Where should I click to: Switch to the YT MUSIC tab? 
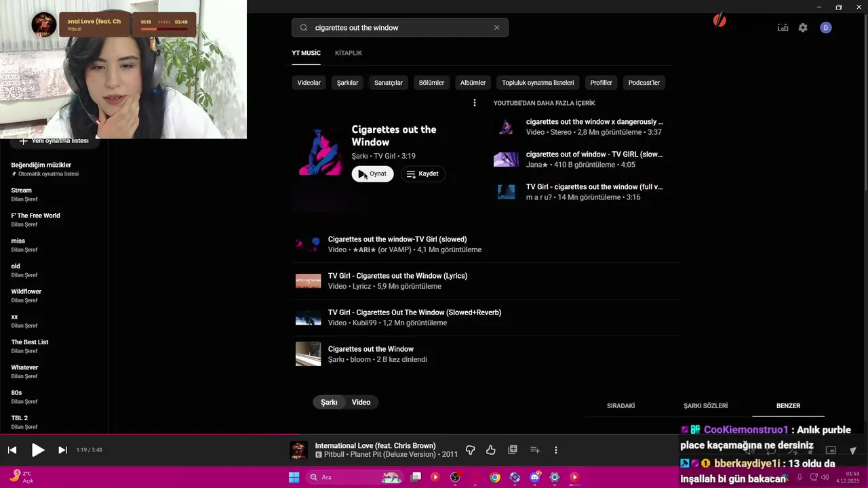pyautogui.click(x=306, y=53)
